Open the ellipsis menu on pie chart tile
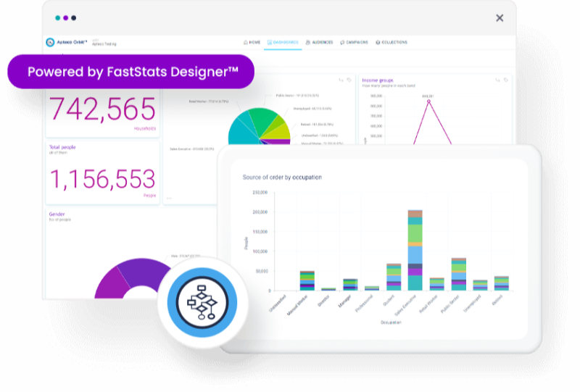 tap(169, 198)
